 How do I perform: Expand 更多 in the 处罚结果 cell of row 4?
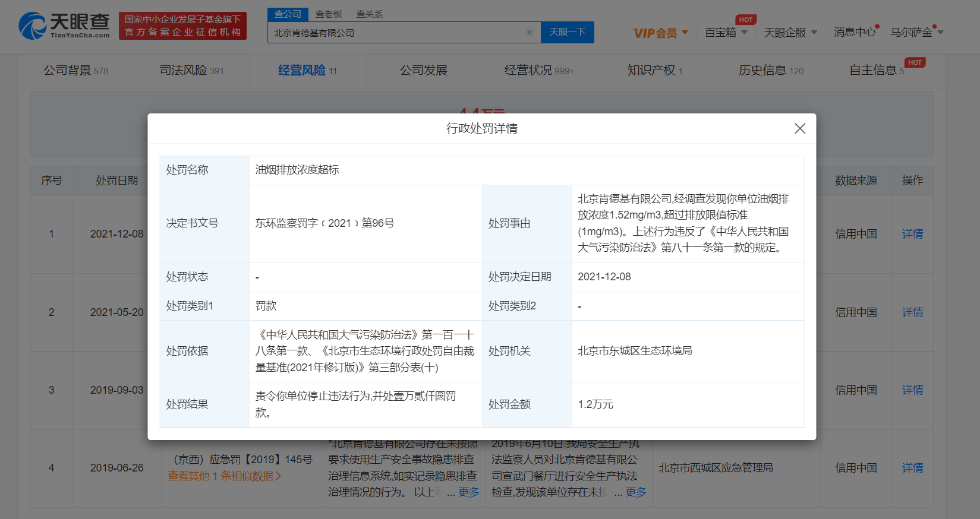click(635, 492)
